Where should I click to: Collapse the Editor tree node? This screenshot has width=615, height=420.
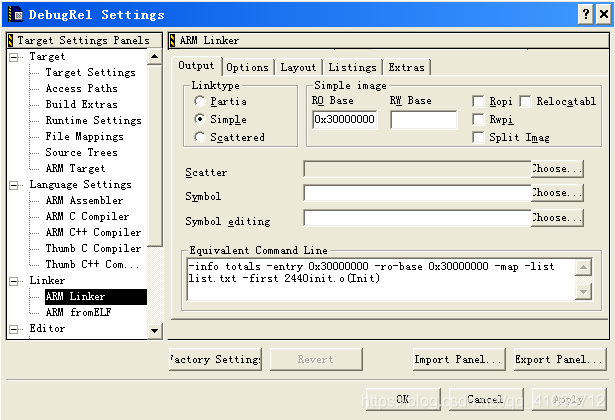(14, 329)
